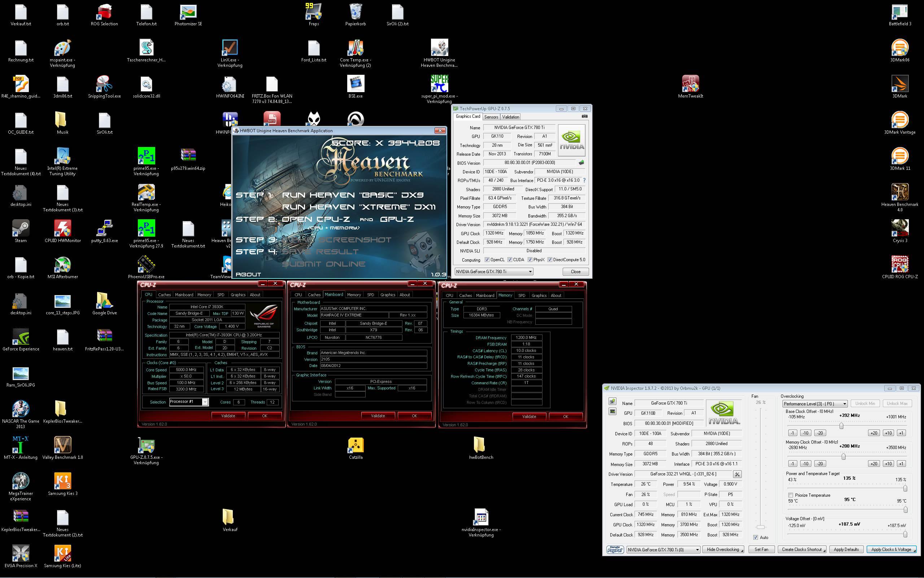The height and width of the screenshot is (578, 924).
Task: Click the Apply Defaults button
Action: click(846, 550)
